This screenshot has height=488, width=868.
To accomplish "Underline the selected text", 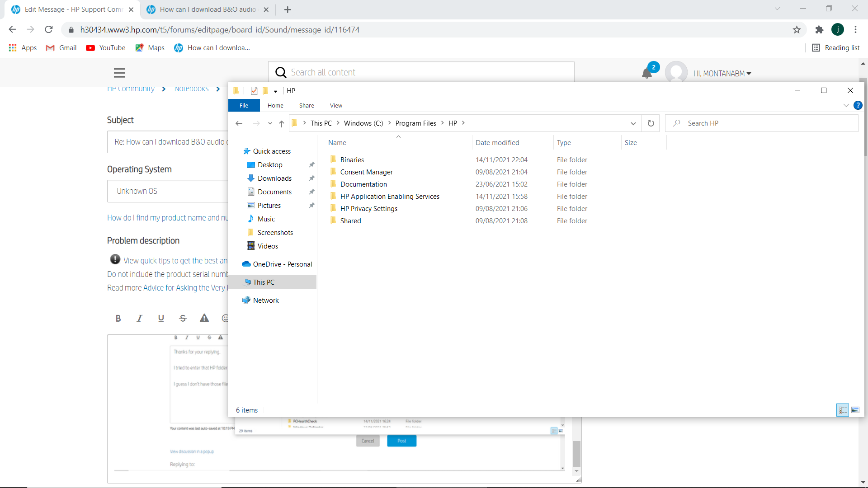I will tap(161, 318).
